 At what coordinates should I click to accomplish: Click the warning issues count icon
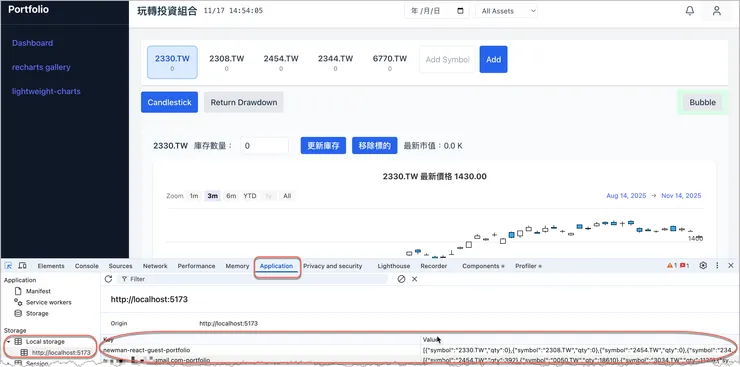(672, 266)
